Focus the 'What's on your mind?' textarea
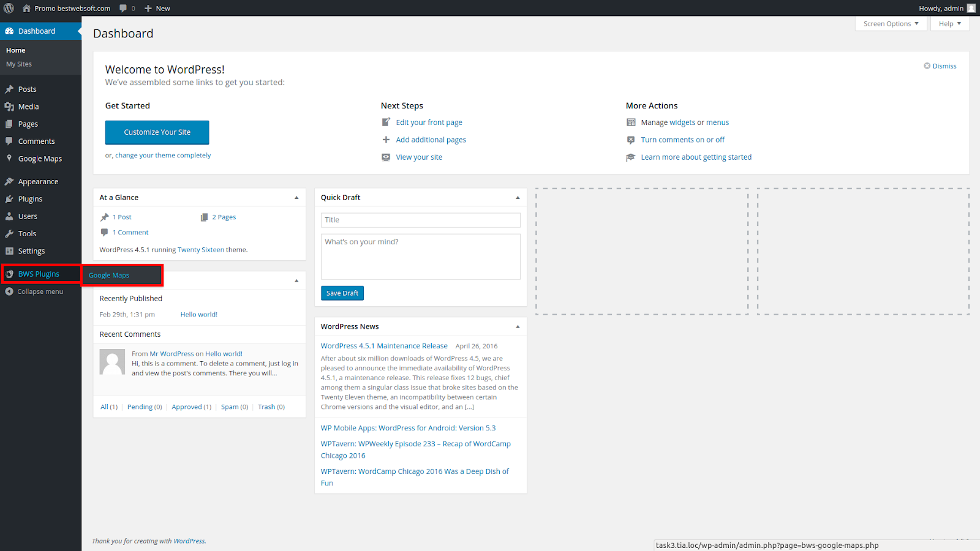 click(x=421, y=257)
